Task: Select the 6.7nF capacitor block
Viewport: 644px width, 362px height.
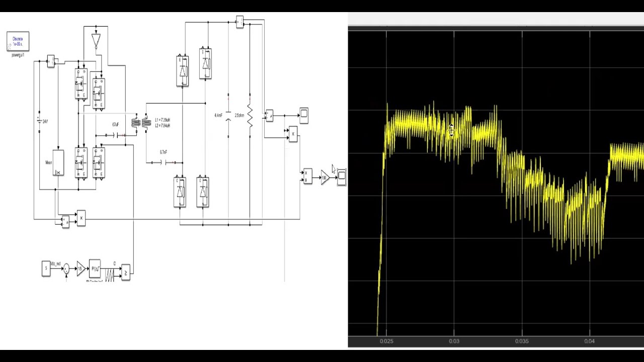Action: point(163,162)
